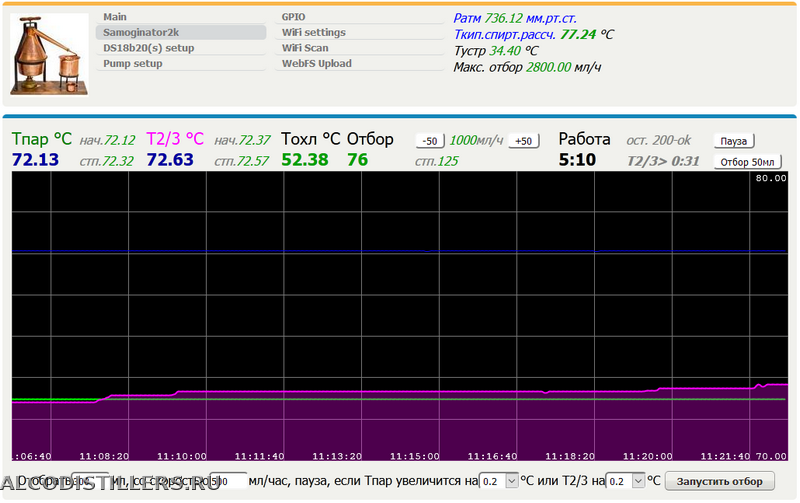Click the T2/3> 0:31 text

pos(663,161)
